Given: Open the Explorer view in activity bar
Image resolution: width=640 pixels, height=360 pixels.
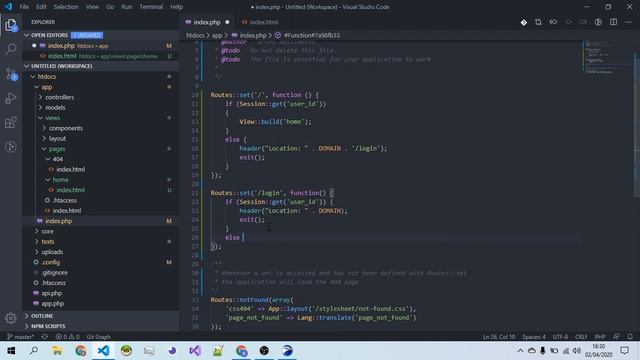Looking at the screenshot, I should point(11,25).
